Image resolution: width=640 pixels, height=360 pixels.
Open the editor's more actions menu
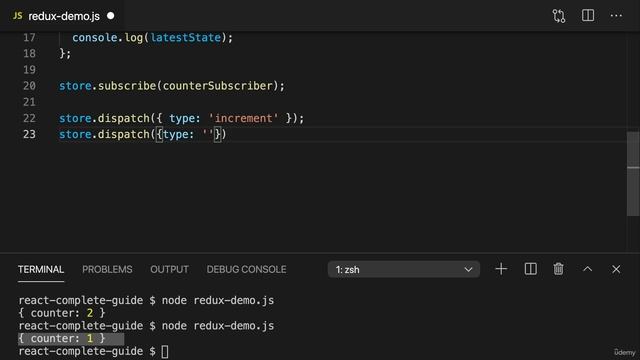pyautogui.click(x=616, y=16)
